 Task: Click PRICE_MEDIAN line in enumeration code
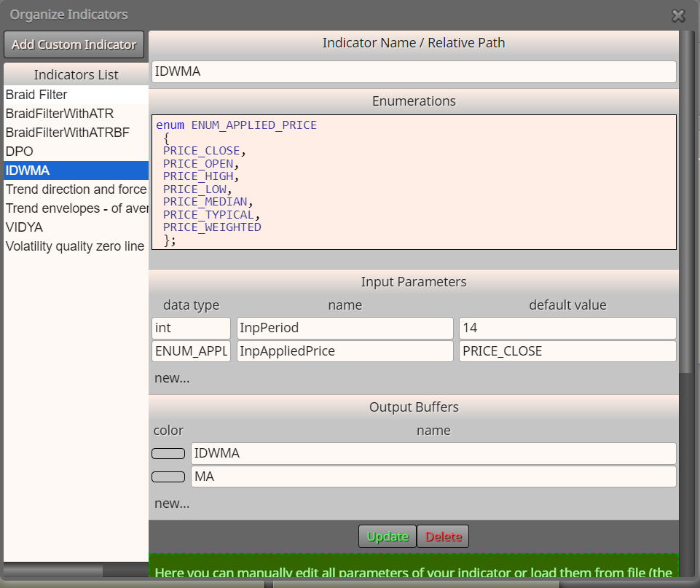click(x=208, y=202)
